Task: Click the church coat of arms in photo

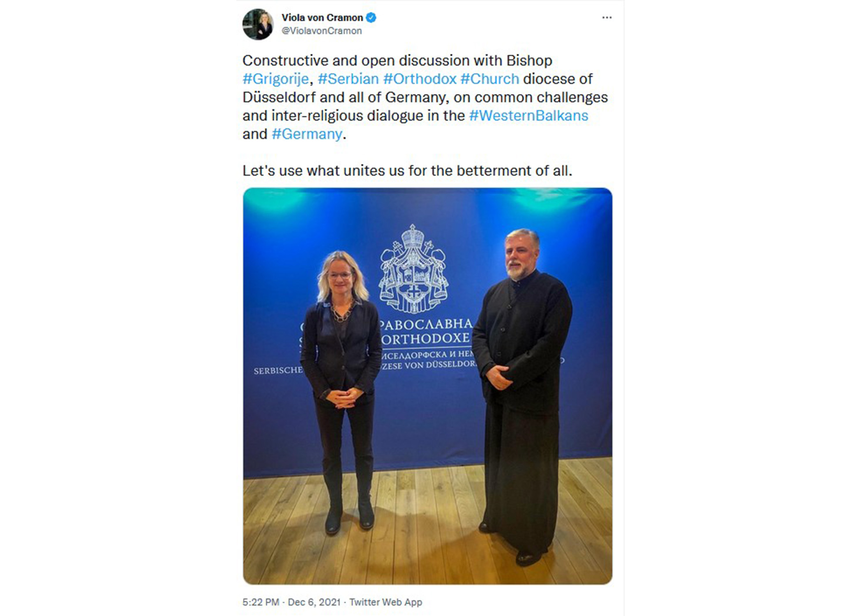Action: pos(413,269)
